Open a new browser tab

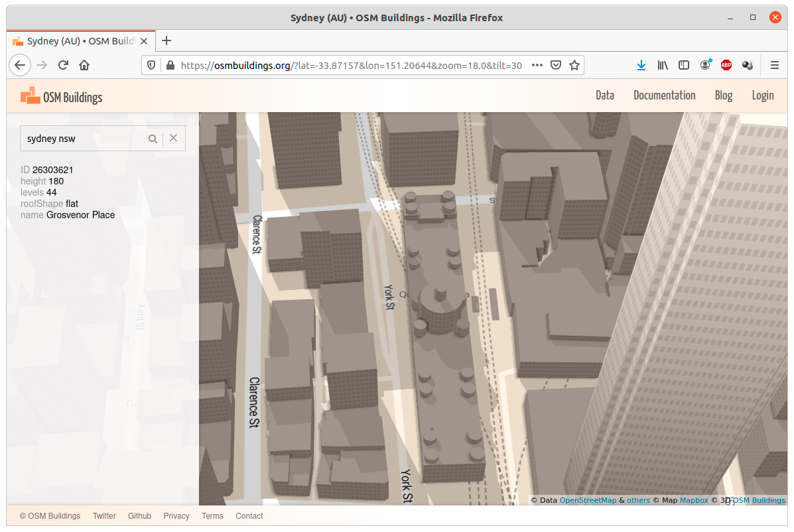pos(166,40)
